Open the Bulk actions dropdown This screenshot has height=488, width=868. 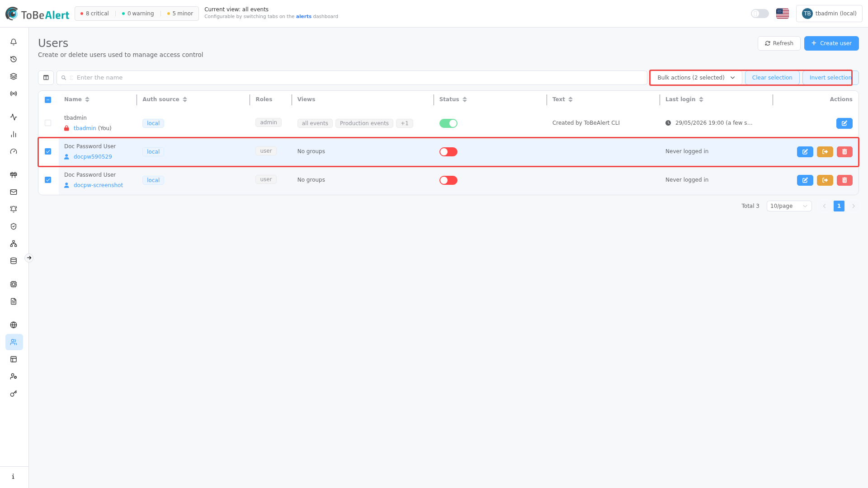(696, 78)
